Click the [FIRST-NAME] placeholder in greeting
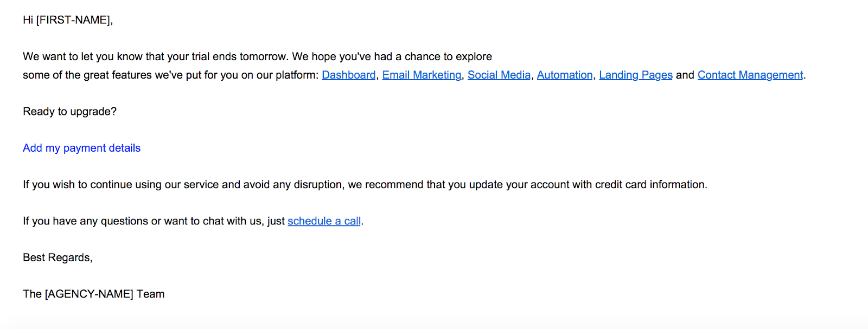Screen dimensions: 868x329 73,20
